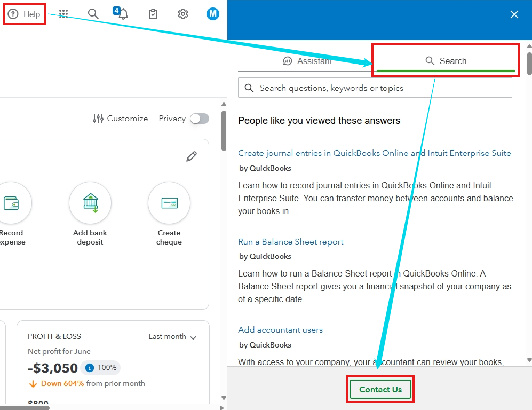The height and width of the screenshot is (410, 532).
Task: Click Down 604% from prior month text
Action: (x=93, y=383)
